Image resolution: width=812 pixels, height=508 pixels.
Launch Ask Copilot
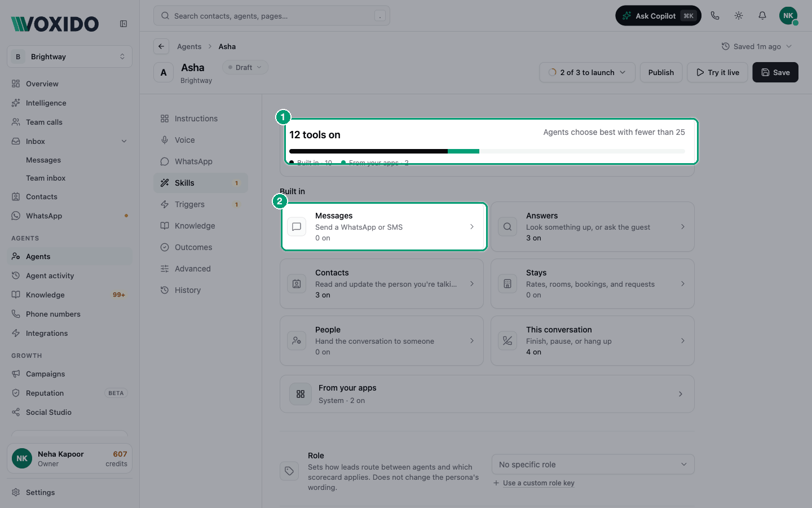[x=658, y=16]
